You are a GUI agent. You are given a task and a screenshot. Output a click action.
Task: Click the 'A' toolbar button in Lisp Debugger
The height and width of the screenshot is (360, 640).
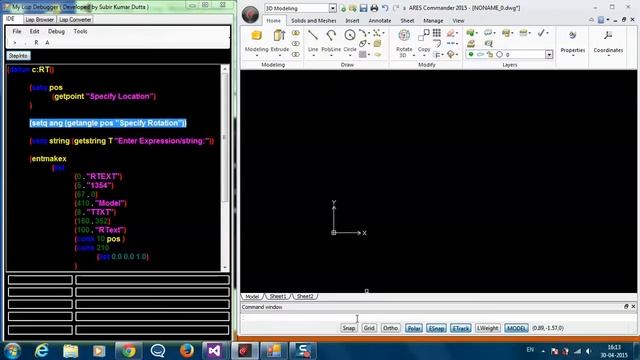47,42
